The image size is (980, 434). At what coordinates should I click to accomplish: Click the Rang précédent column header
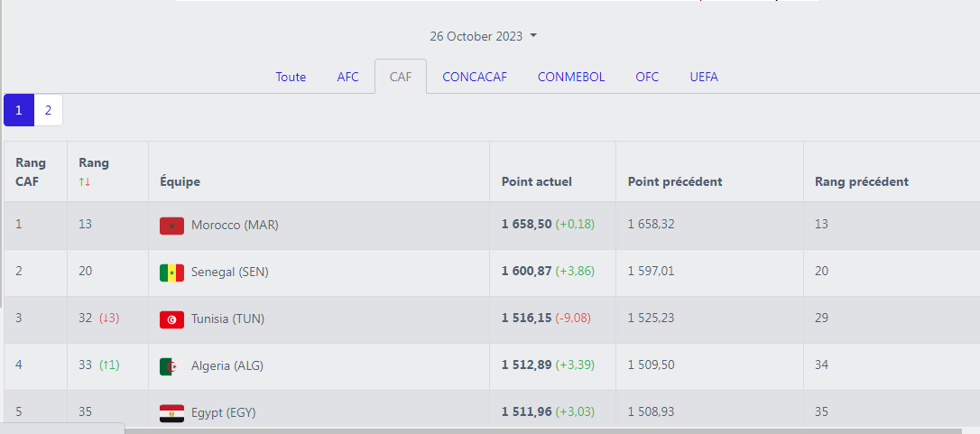click(x=861, y=181)
